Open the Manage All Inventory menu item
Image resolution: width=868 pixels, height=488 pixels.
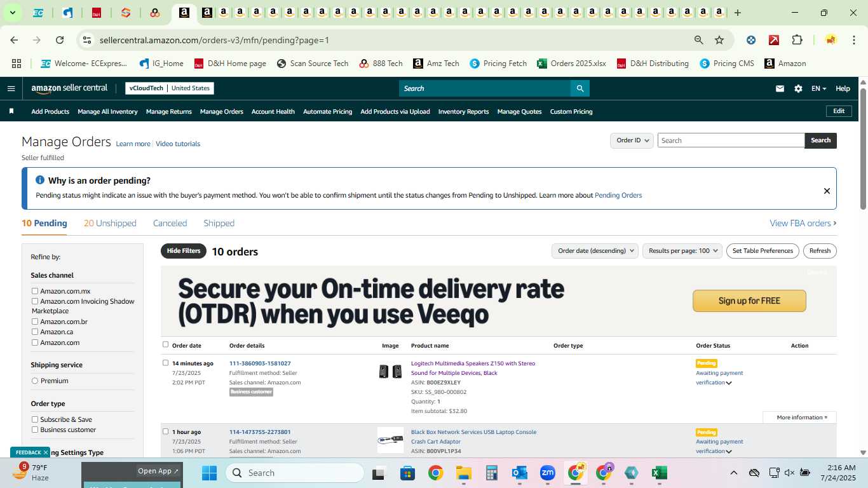click(107, 111)
